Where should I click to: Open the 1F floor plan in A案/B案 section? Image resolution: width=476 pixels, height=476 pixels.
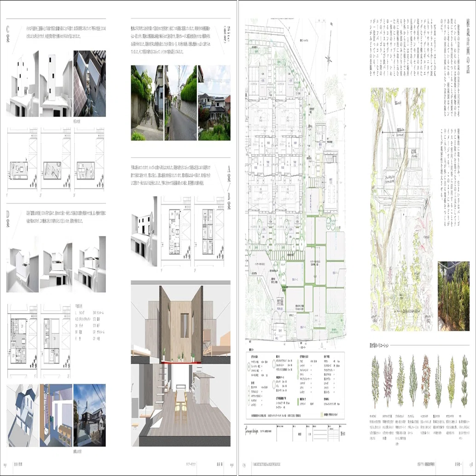(176, 231)
